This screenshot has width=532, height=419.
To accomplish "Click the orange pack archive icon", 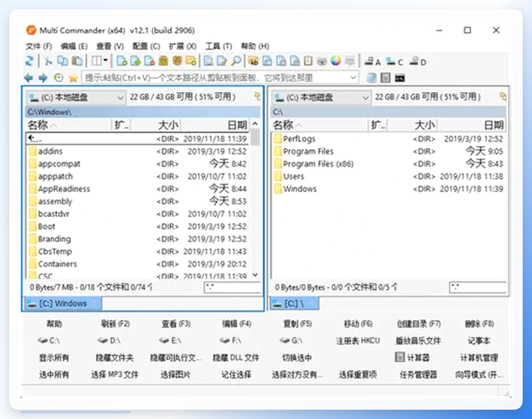I will 164,61.
